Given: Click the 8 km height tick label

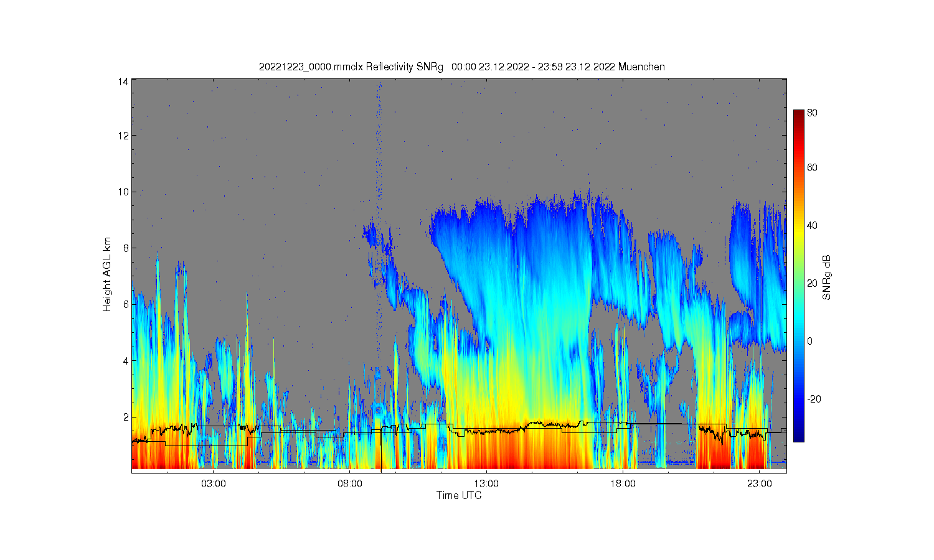Looking at the screenshot, I should pos(126,248).
